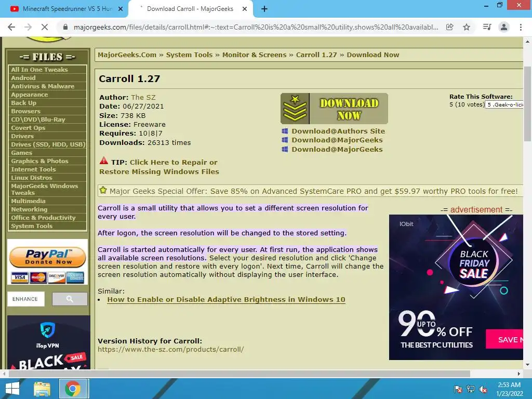Click PayPal Donate Now button
Image resolution: width=532 pixels, height=399 pixels.
pos(47,257)
